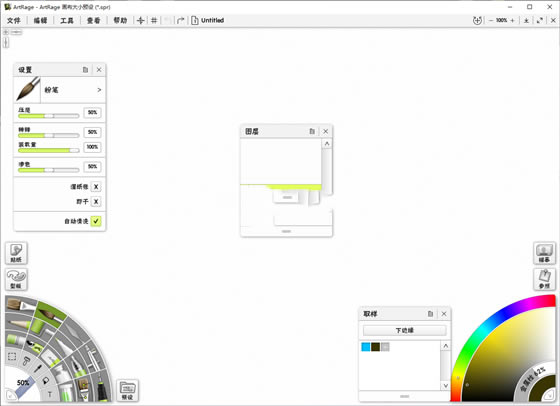Toggle the paper wet checkbox above Insta-Dry
Screen dimensions: 560x406
pyautogui.click(x=96, y=187)
